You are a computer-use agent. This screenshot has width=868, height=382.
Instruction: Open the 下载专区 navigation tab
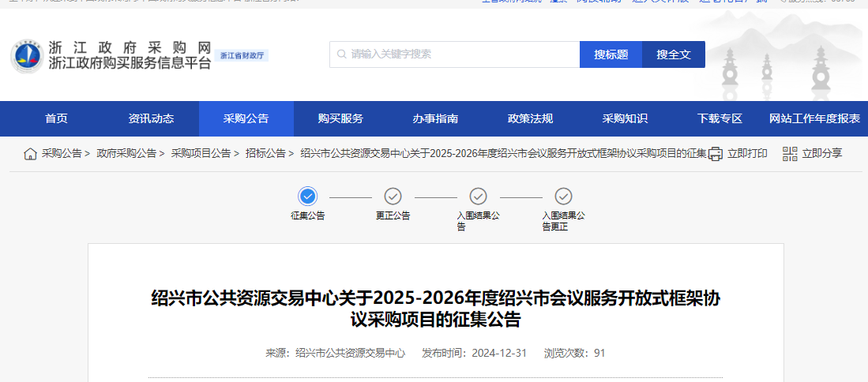tap(720, 118)
